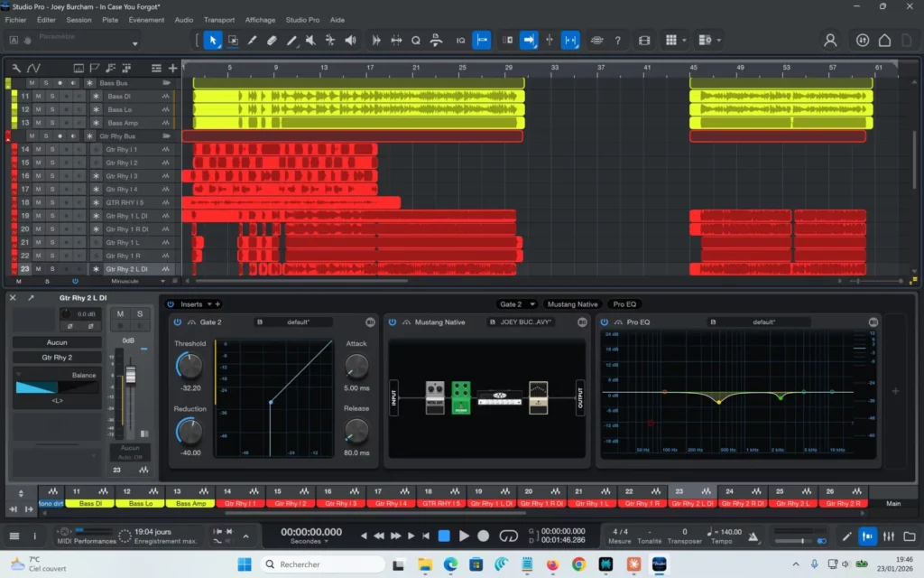Enable the loop icon in the transport

(x=507, y=535)
